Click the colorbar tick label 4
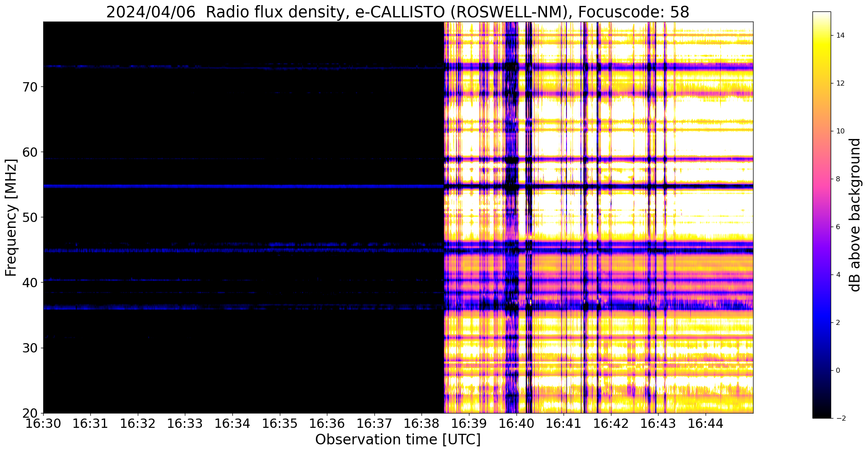868x452 pixels. pos(837,275)
